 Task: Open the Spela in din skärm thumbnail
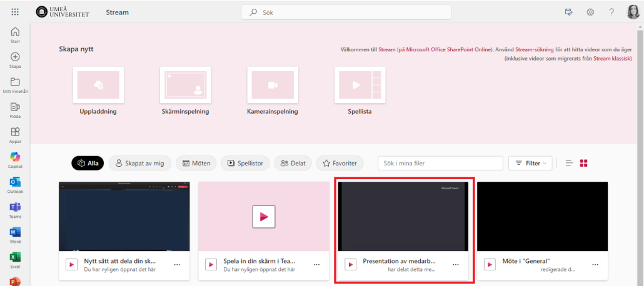click(x=264, y=216)
